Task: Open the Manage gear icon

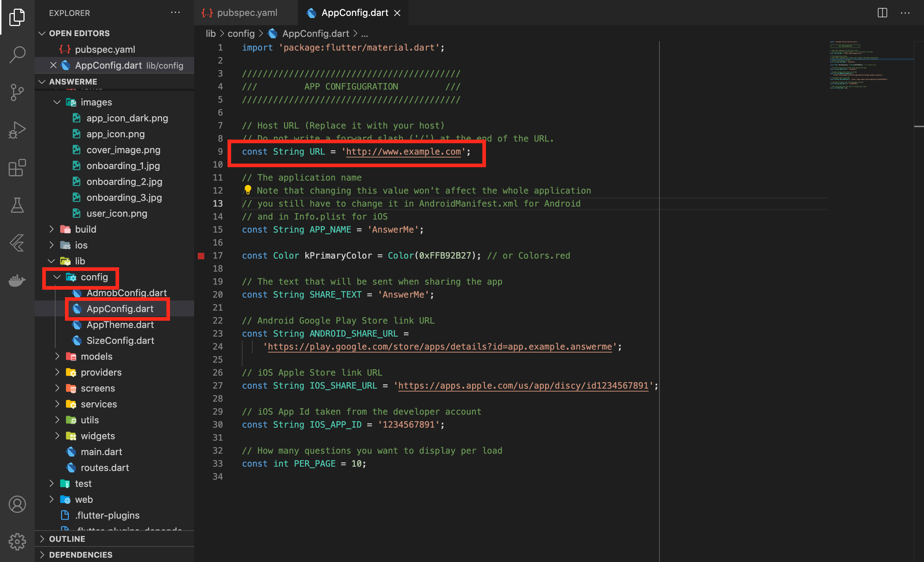Action: [x=17, y=542]
